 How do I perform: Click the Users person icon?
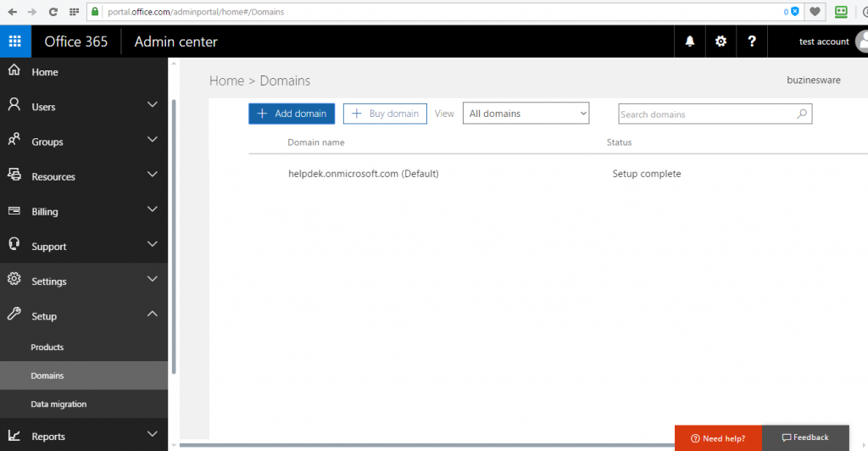point(14,104)
